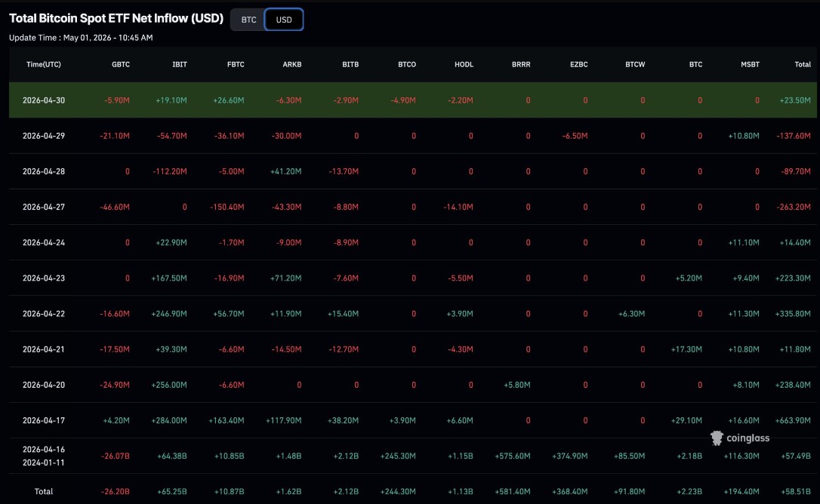Select the 2026-04-17 date cell
The width and height of the screenshot is (820, 504).
click(44, 420)
